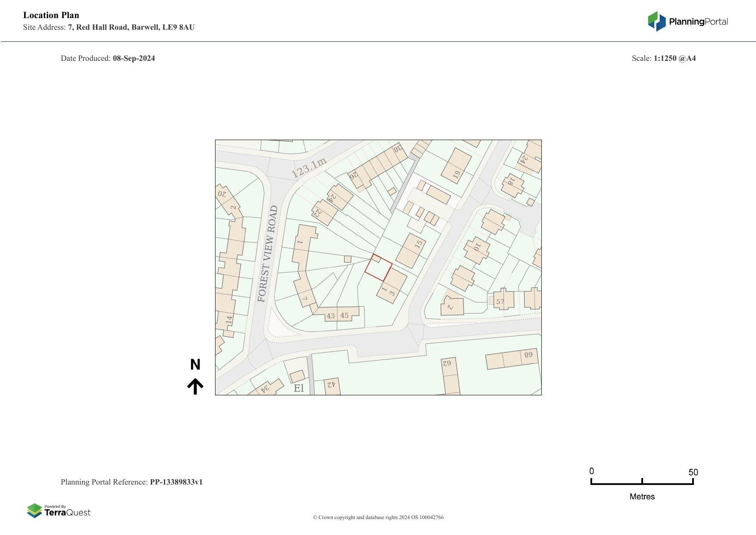Image resolution: width=756 pixels, height=535 pixels.
Task: Select the building labeled 62
Action: coord(447,363)
